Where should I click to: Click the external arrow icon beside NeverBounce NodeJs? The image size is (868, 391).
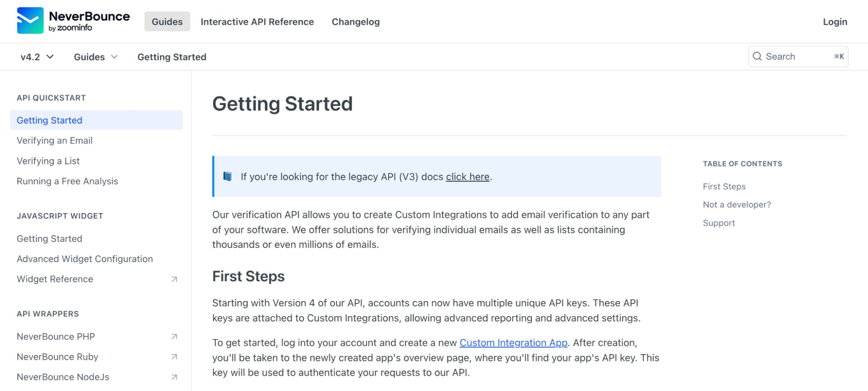(x=174, y=377)
